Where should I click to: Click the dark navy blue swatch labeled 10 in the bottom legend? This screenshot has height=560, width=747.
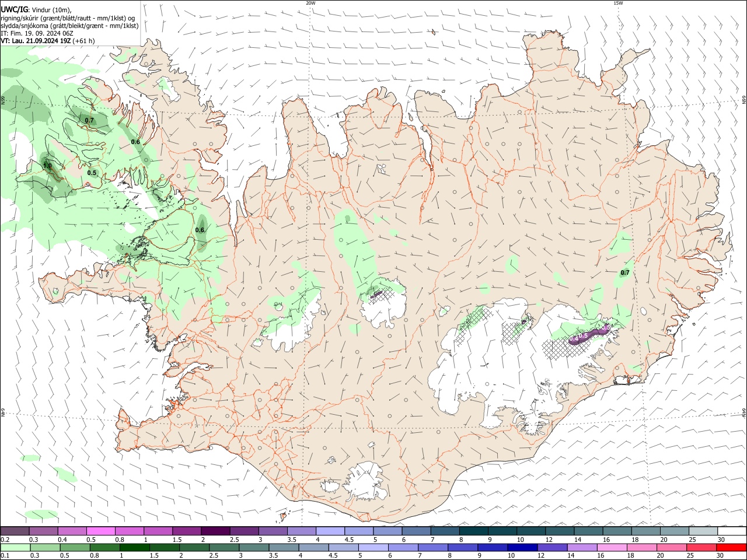(522, 547)
